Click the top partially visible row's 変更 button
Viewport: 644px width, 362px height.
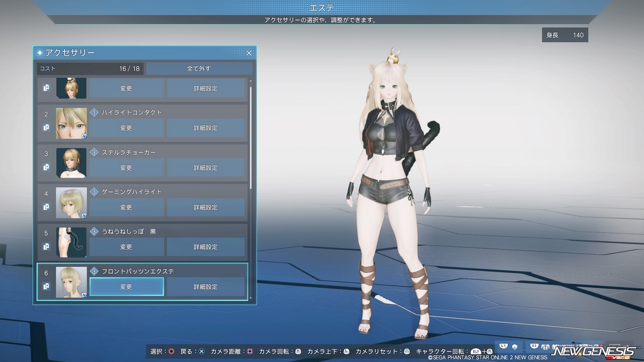click(126, 88)
